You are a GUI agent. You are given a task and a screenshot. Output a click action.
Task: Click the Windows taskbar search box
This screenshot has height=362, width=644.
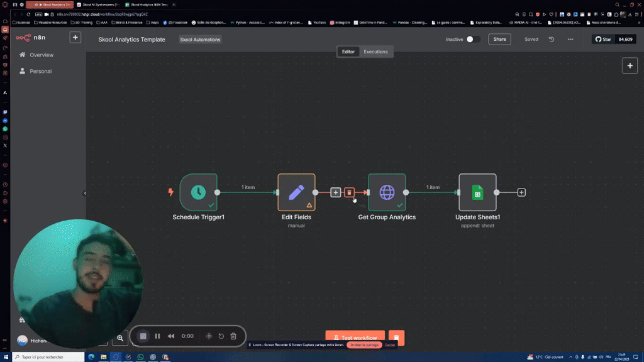pos(48,357)
